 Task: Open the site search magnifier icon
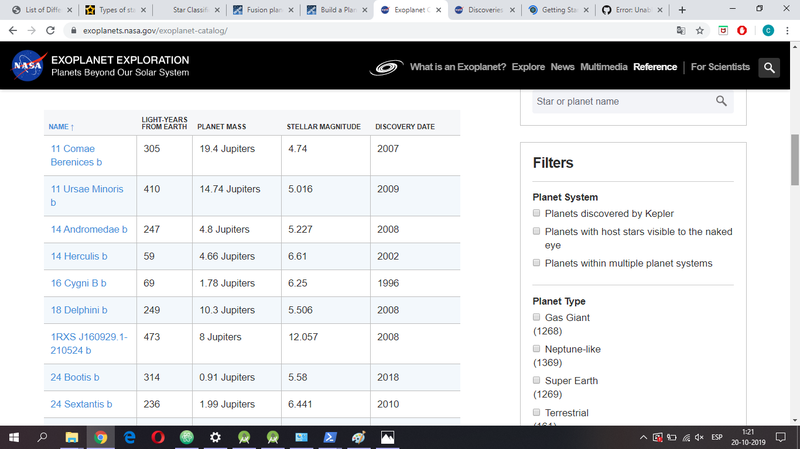tap(768, 68)
